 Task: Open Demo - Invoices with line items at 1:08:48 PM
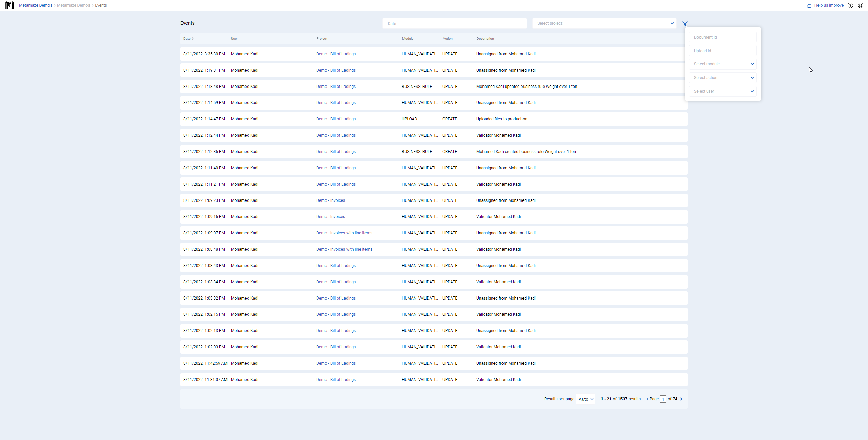coord(344,249)
